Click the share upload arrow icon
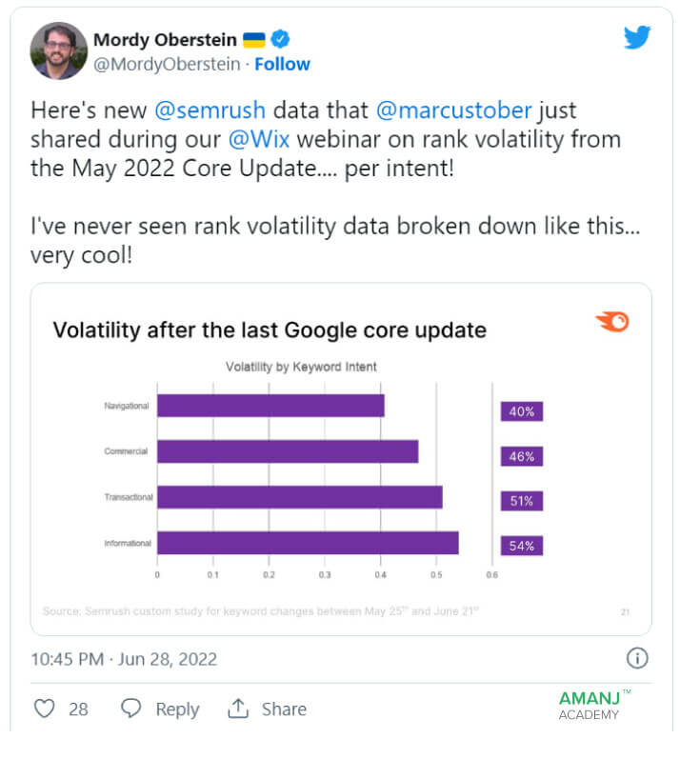Viewport: 700px width, 779px height. [x=238, y=709]
